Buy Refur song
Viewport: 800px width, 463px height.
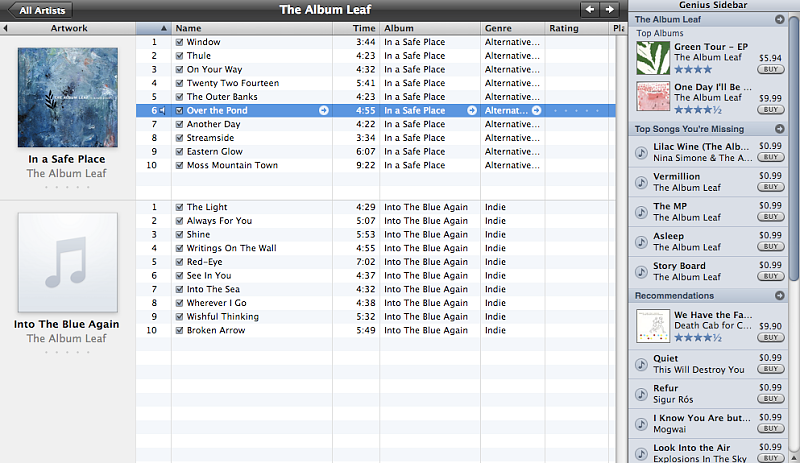coord(770,399)
